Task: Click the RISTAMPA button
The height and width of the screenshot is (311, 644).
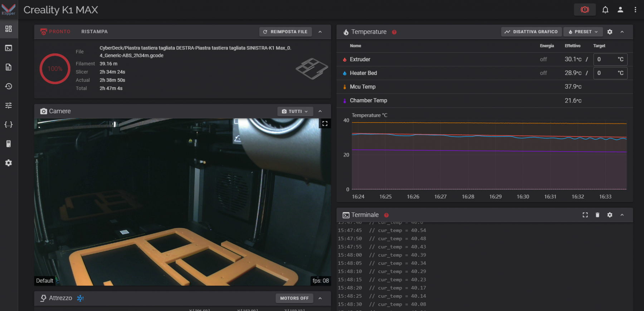Action: [x=94, y=32]
